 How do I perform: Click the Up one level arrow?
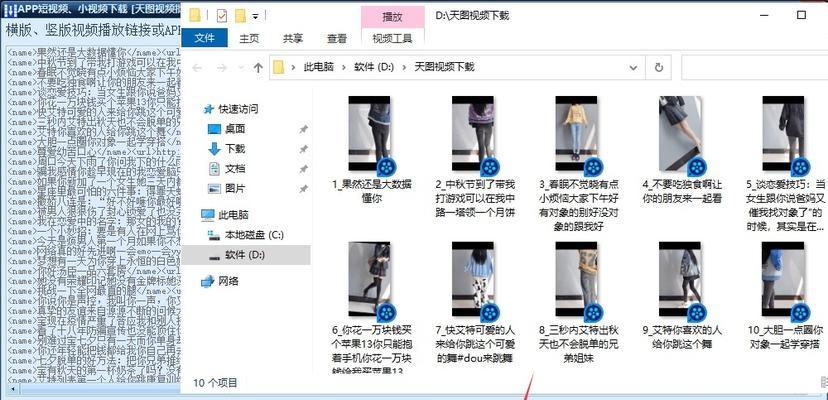coord(258,68)
